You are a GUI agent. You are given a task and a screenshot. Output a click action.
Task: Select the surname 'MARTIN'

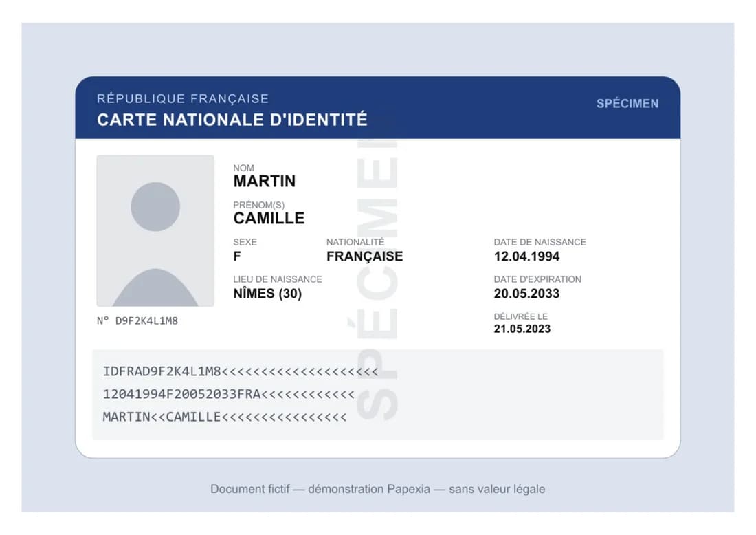(264, 182)
